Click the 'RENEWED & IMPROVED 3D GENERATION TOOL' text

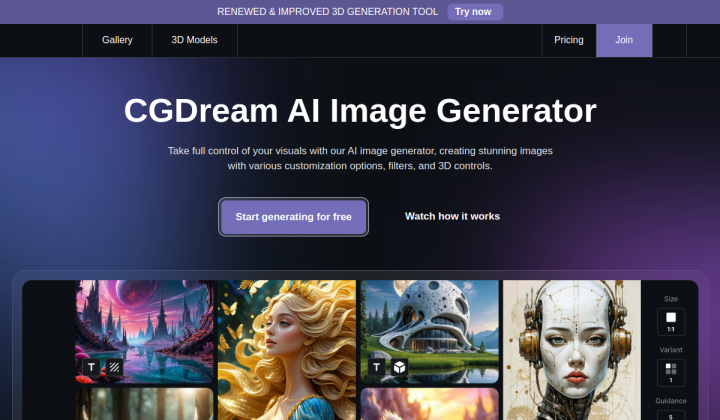327,12
